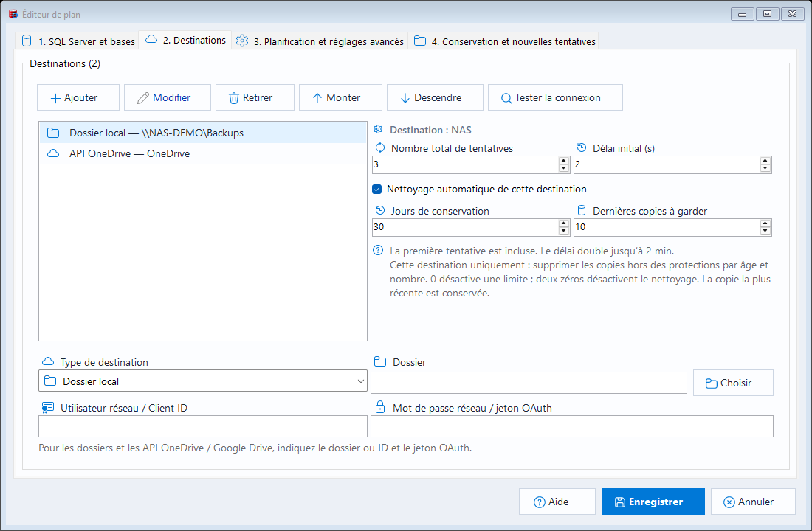
Task: Open help with the Aide button
Action: (557, 502)
